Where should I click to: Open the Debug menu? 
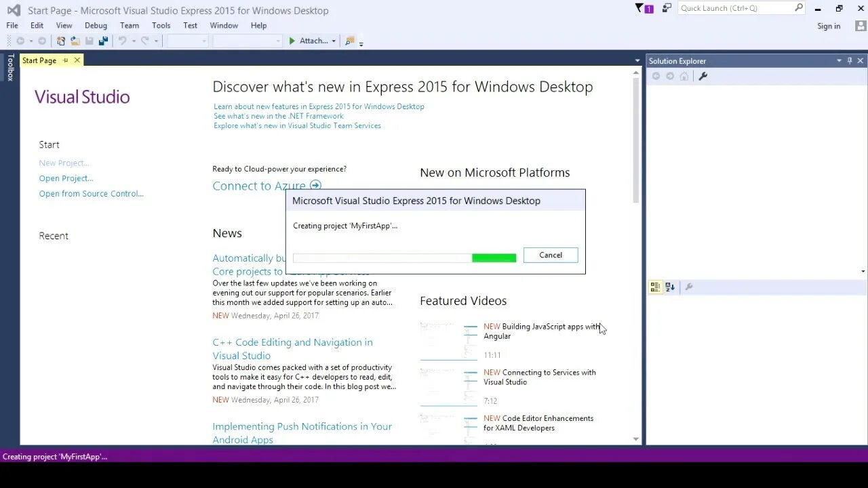pyautogui.click(x=96, y=26)
